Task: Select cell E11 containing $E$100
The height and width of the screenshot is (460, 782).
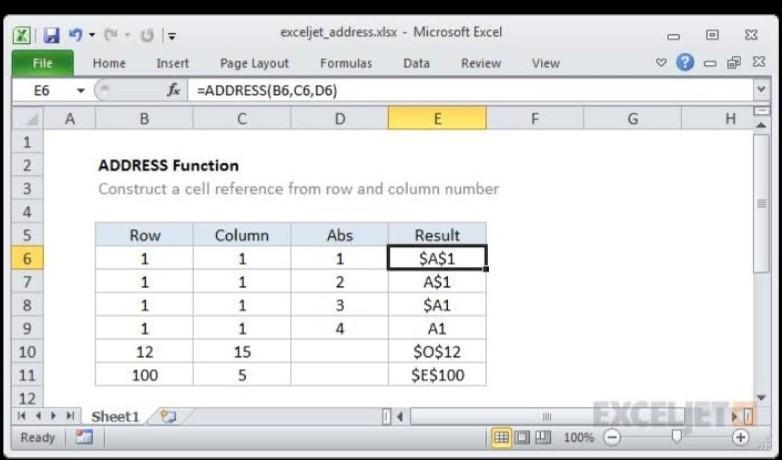Action: point(436,375)
